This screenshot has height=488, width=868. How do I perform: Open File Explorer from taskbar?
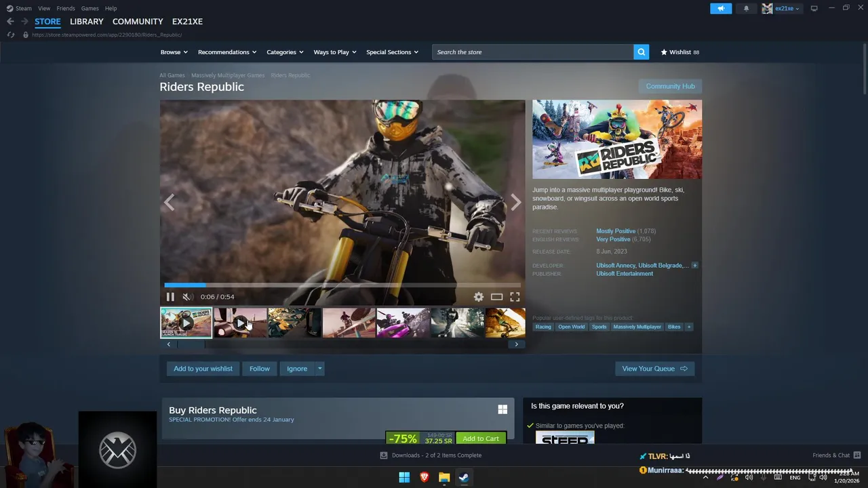pos(444,477)
